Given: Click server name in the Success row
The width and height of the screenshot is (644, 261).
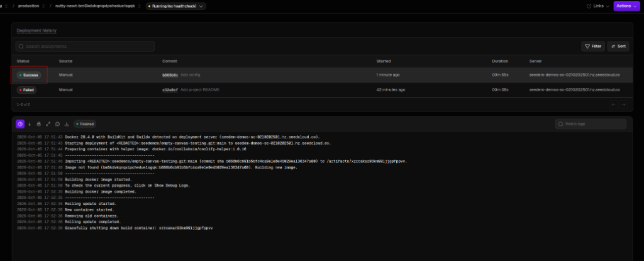Looking at the screenshot, I should tap(575, 75).
